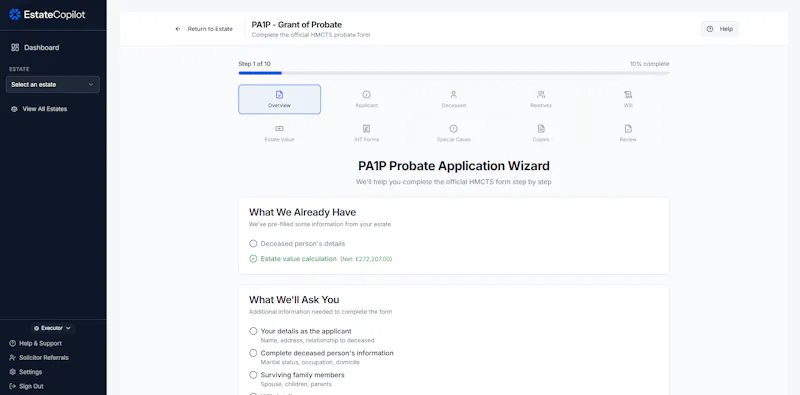Click circle beside Surviving family members
800x395 pixels.
[253, 375]
